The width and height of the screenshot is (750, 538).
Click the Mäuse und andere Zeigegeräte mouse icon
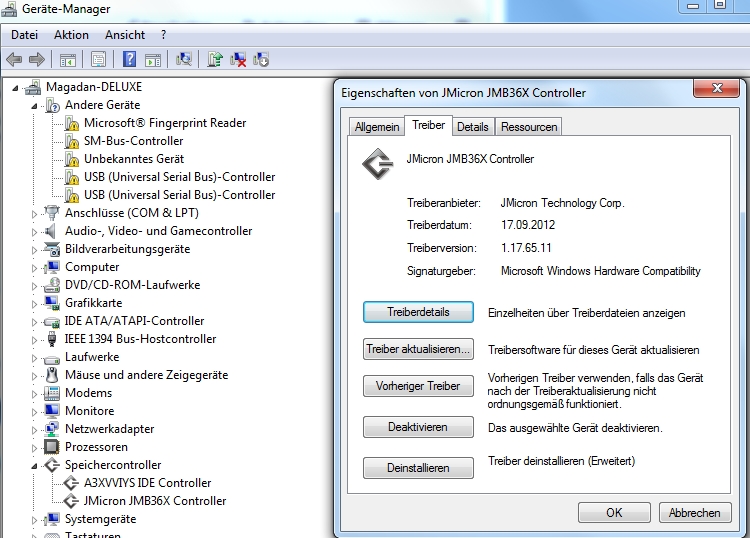pyautogui.click(x=52, y=375)
